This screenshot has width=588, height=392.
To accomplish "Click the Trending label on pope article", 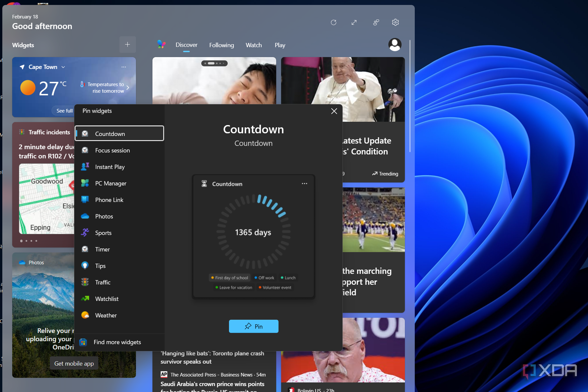I will pos(385,174).
